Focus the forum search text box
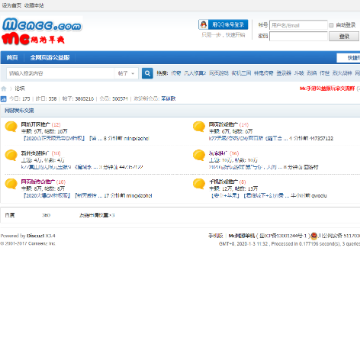Viewport: 360px width, 360px height. (61, 73)
